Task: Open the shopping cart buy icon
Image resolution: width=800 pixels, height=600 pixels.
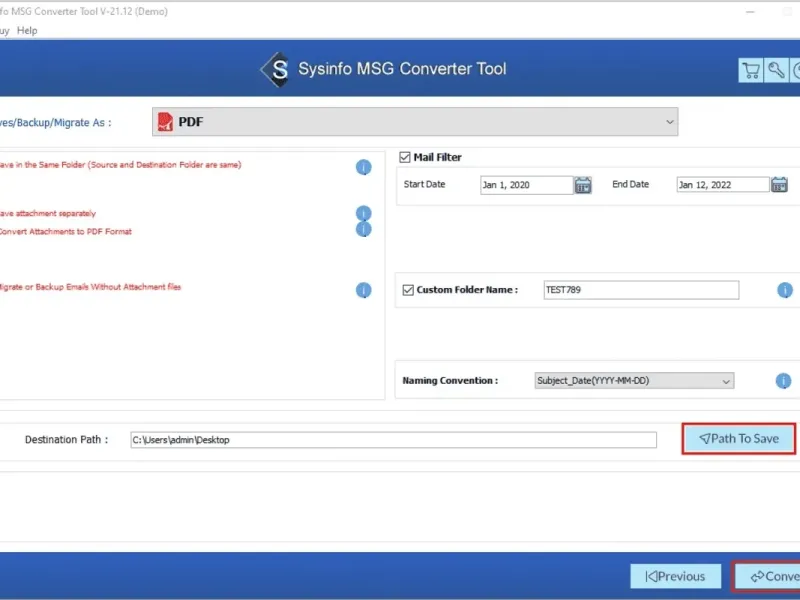Action: (x=751, y=70)
